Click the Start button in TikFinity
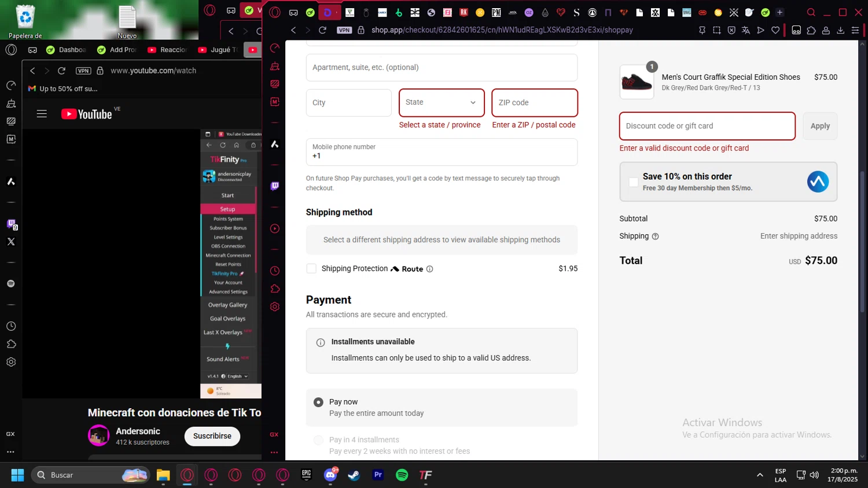Viewport: 868px width, 488px height. (x=228, y=195)
